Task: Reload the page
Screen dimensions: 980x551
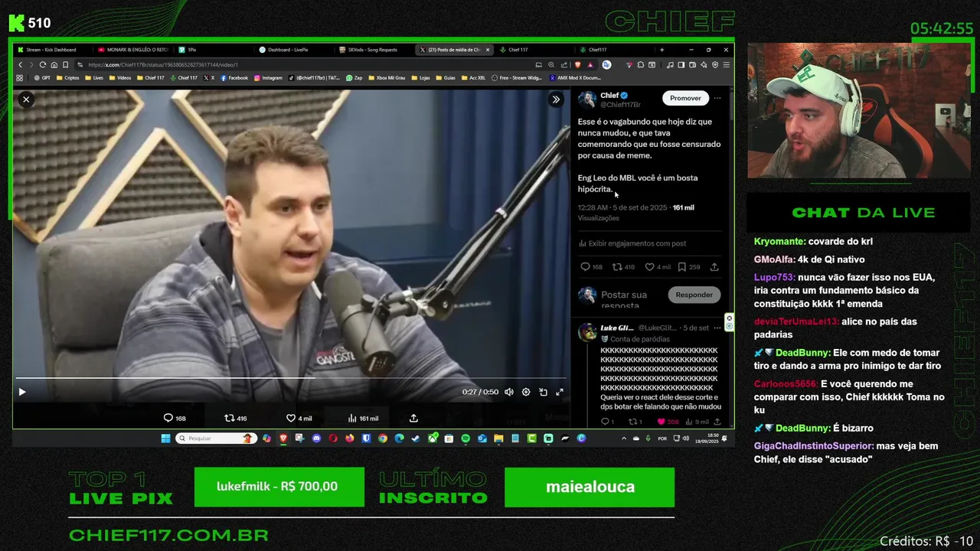Action: point(43,65)
